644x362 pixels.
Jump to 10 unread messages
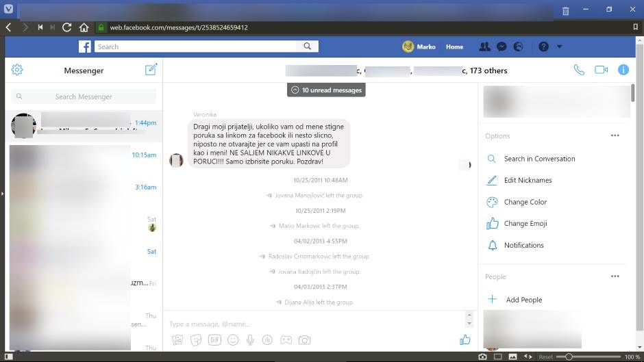325,90
